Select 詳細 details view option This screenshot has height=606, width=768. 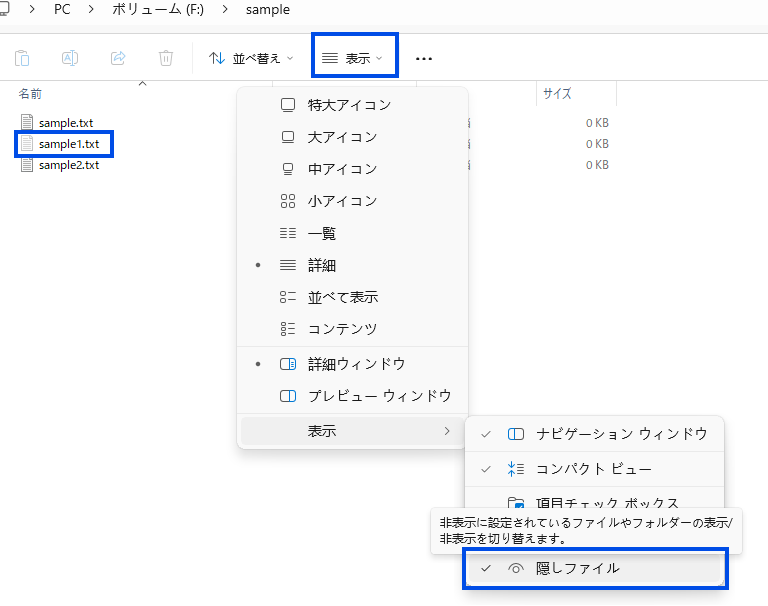point(352,265)
